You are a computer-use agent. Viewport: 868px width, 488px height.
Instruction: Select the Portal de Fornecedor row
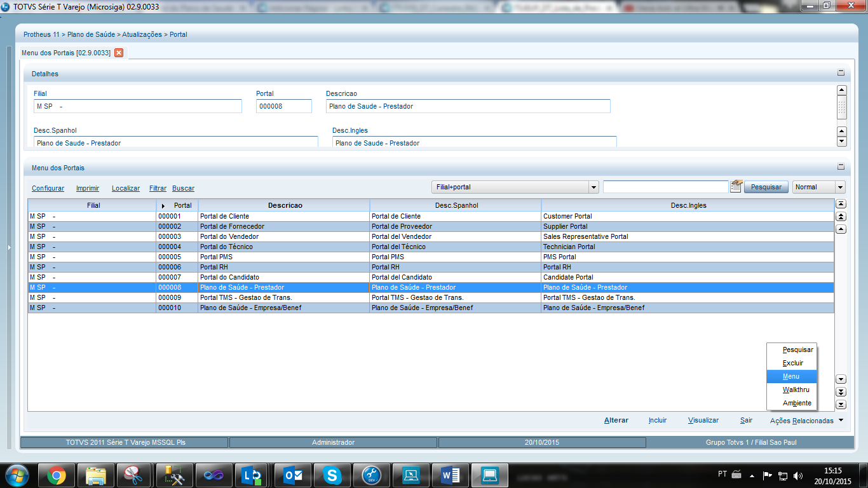[x=431, y=226]
